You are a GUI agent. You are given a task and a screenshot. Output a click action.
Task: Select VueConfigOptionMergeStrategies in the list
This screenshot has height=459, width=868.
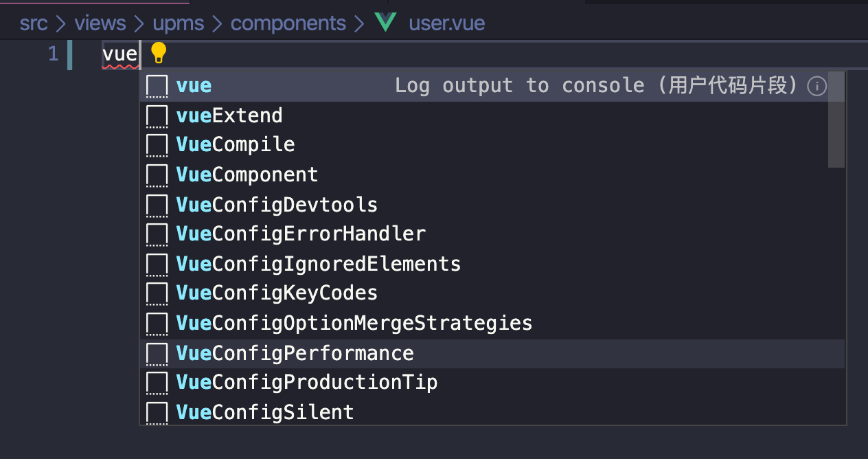click(x=354, y=323)
